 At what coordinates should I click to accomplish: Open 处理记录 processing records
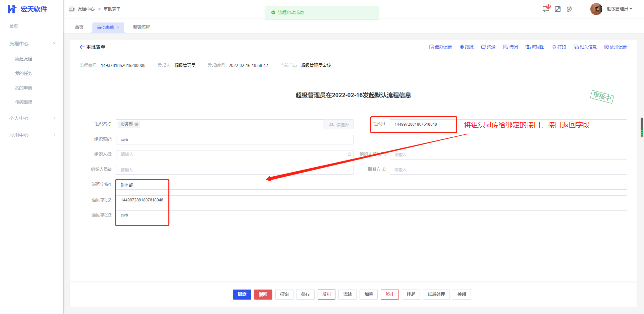(615, 47)
